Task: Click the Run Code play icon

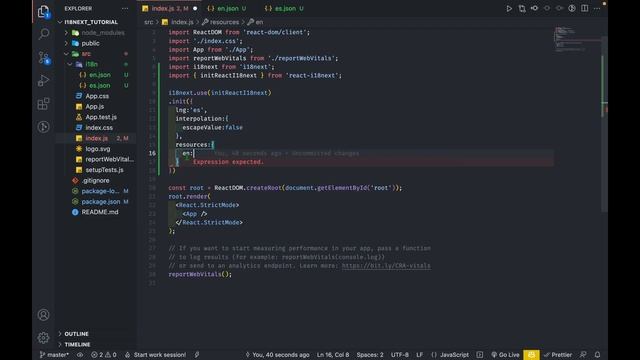Action: (x=509, y=8)
